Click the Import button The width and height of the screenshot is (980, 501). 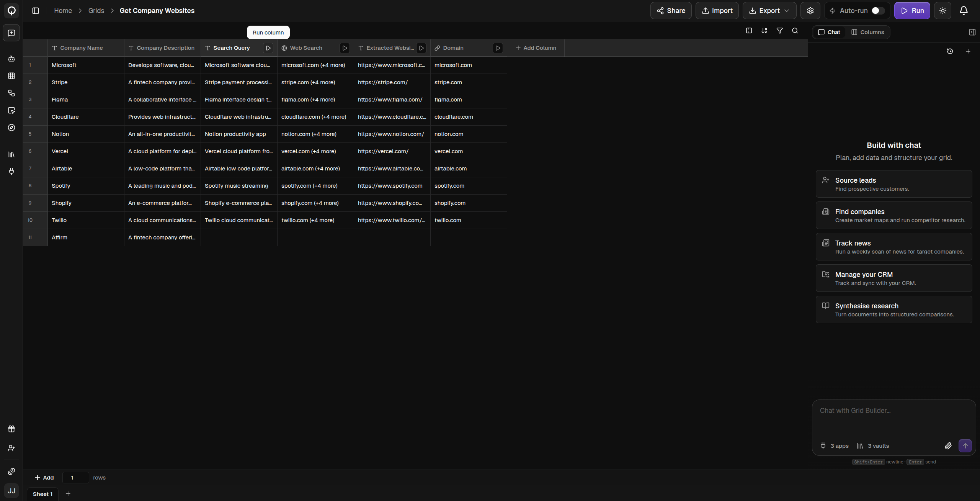(x=717, y=11)
